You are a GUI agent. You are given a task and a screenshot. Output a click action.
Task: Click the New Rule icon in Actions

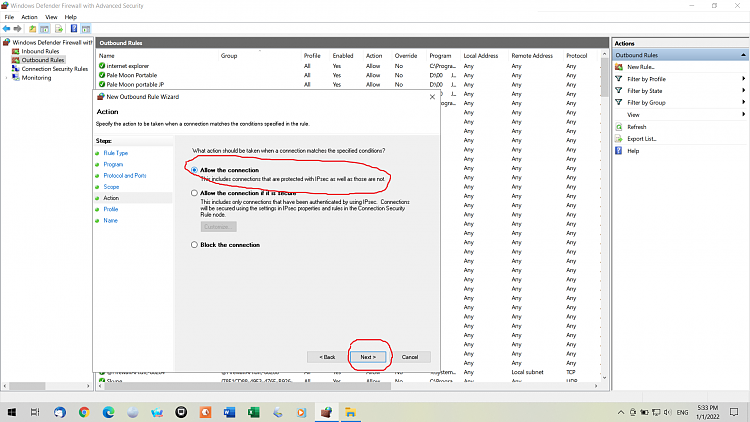[x=618, y=67]
